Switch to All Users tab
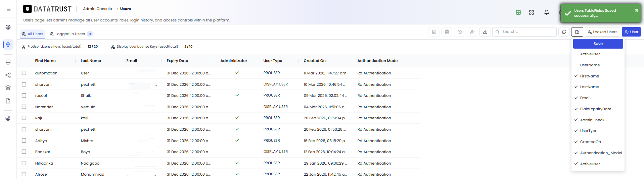The height and width of the screenshot is (179, 644). pos(33,34)
